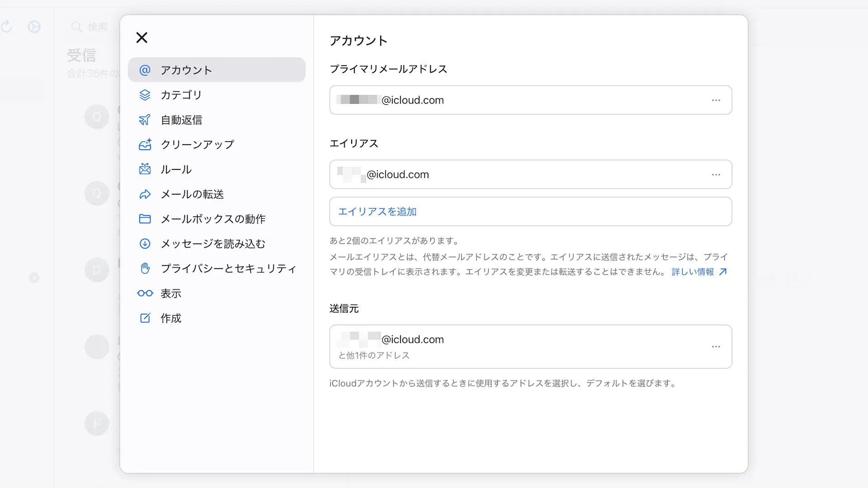Screen dimensions: 868x488
Task: Click the Account @ icon in the sidebar
Action: pyautogui.click(x=145, y=70)
